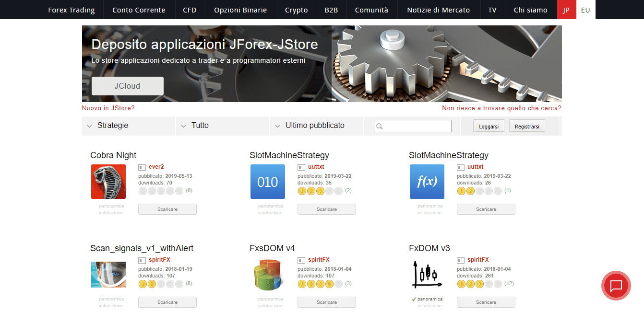
Task: Open the FxDOM v3 title link
Action: coord(429,248)
